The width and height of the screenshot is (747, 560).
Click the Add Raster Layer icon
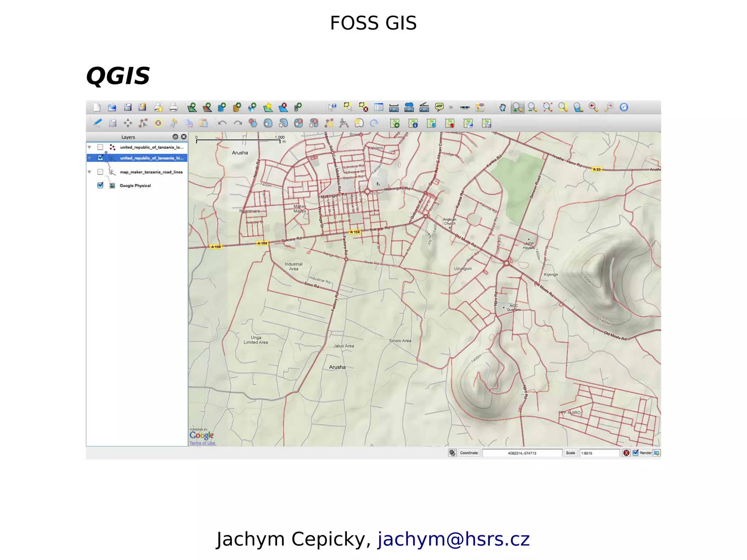pyautogui.click(x=207, y=108)
